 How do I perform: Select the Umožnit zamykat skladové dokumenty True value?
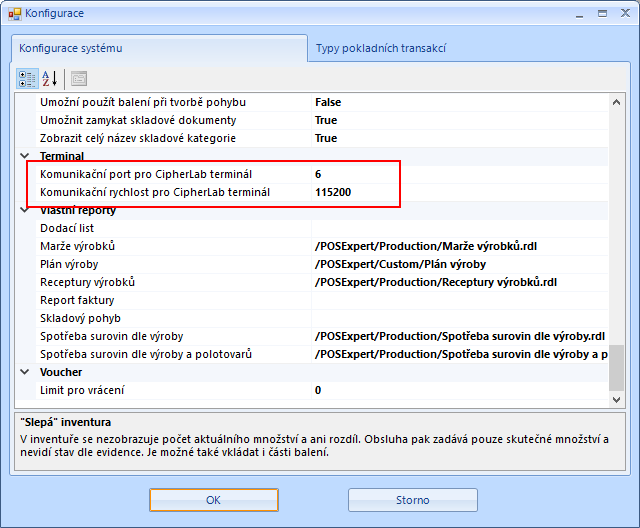click(x=460, y=120)
